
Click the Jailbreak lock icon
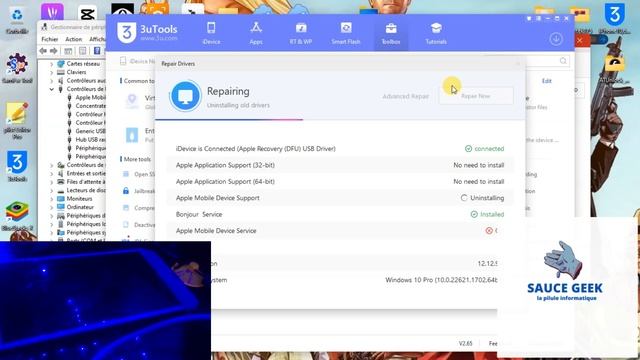coord(126,191)
